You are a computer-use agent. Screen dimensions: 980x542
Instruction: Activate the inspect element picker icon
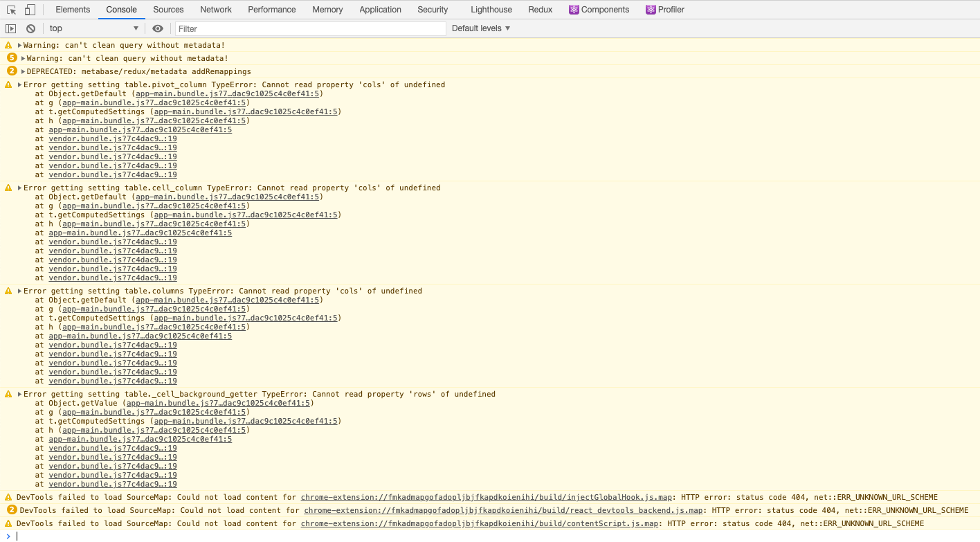coord(12,10)
